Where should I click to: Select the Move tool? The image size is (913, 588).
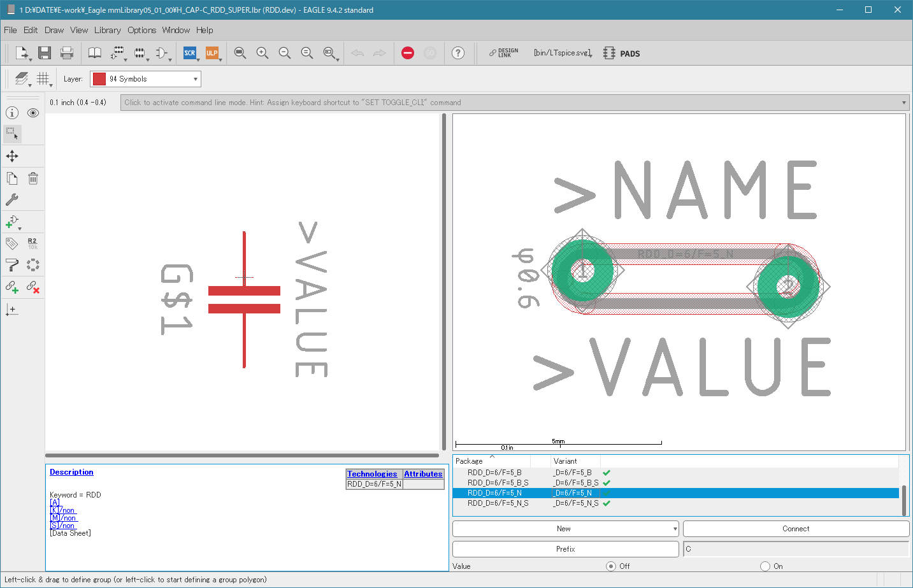pyautogui.click(x=12, y=156)
